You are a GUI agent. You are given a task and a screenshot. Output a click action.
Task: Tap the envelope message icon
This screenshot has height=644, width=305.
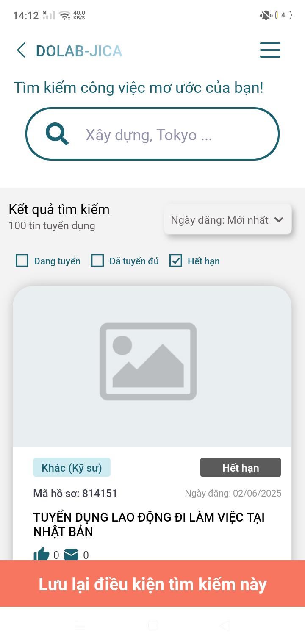click(x=71, y=555)
